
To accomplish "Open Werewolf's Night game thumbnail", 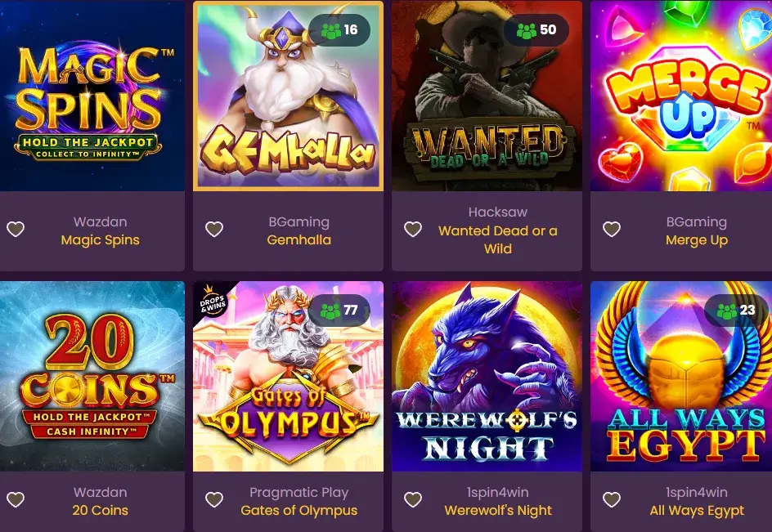I will (487, 377).
